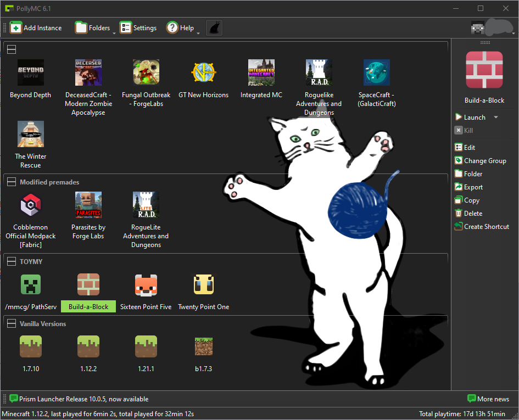
Task: Click the Build-a-Block brick icon in TOYMY
Action: point(88,284)
